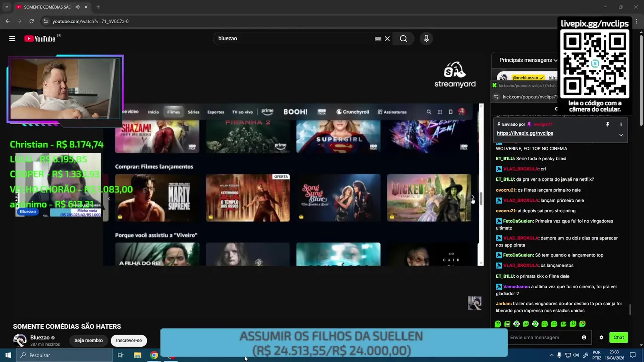Image resolution: width=644 pixels, height=362 pixels.
Task: Mute the tab via its speaker icon
Action: tap(77, 7)
